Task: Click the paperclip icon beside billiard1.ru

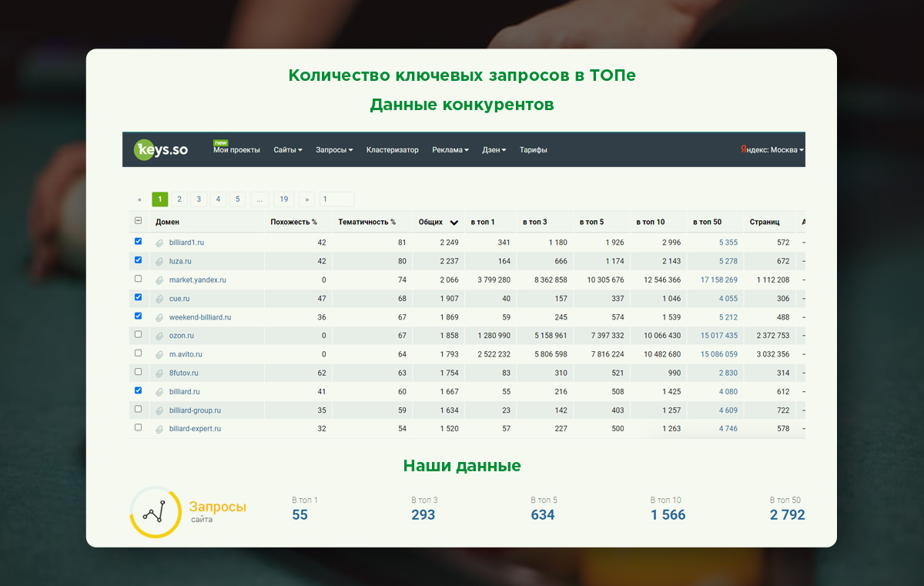Action: tap(159, 243)
